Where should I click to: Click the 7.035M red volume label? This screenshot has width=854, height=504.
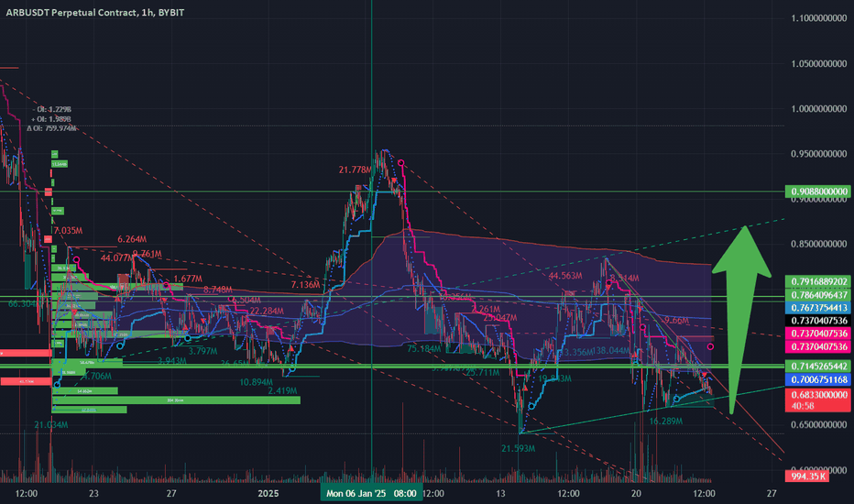pos(68,231)
